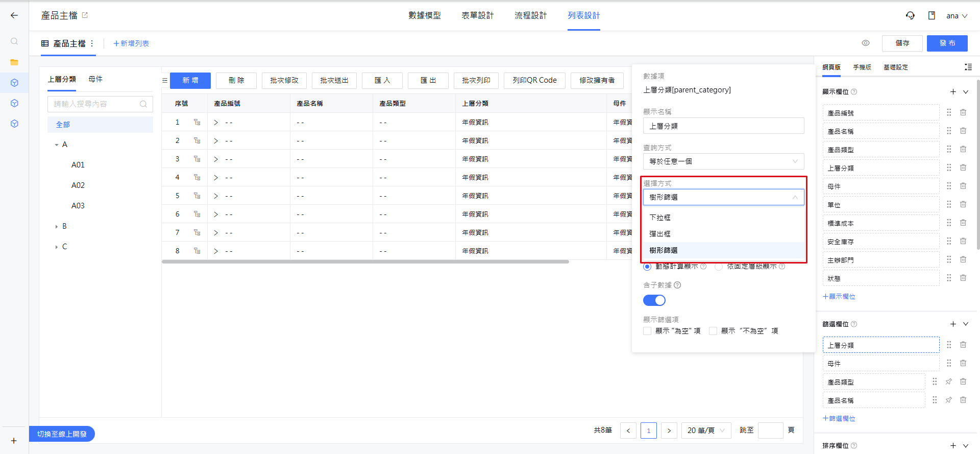Click drag handle of 單位 display field

(949, 204)
